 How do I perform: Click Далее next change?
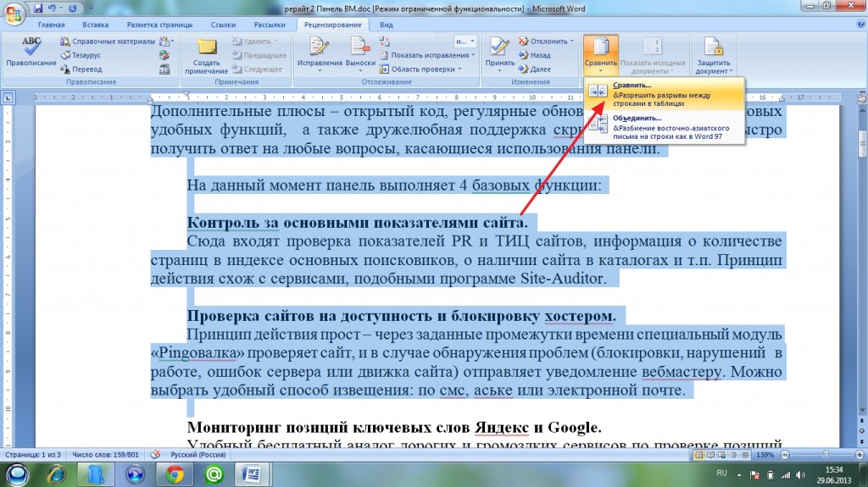[534, 69]
